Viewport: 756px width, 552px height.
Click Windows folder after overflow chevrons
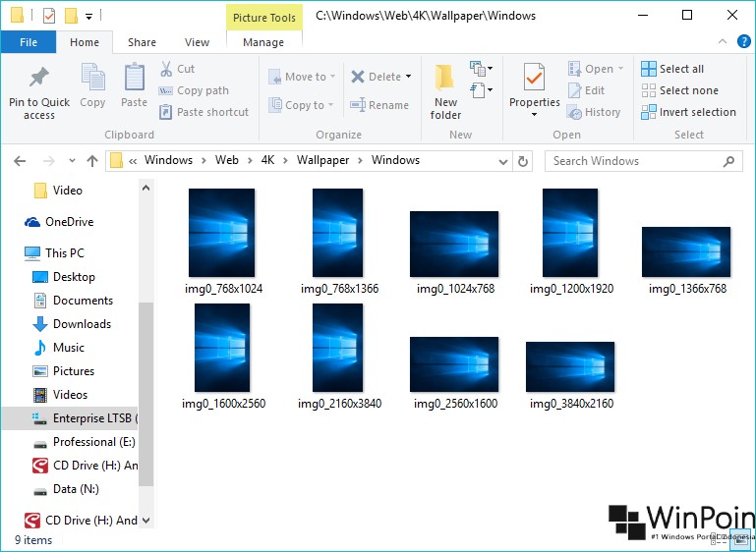(x=168, y=160)
